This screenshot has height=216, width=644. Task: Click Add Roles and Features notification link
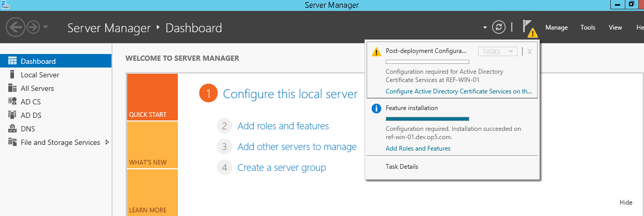click(x=418, y=148)
